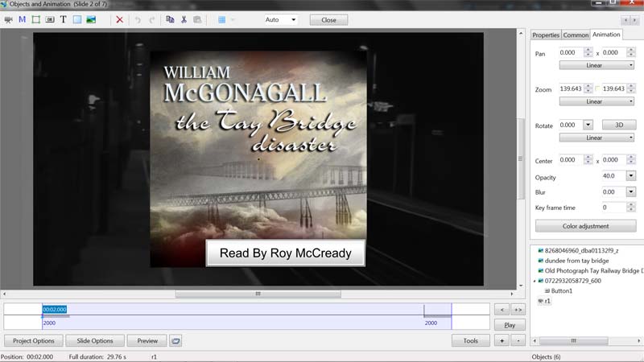Open Slide Options
The height and width of the screenshot is (362, 644).
click(95, 340)
